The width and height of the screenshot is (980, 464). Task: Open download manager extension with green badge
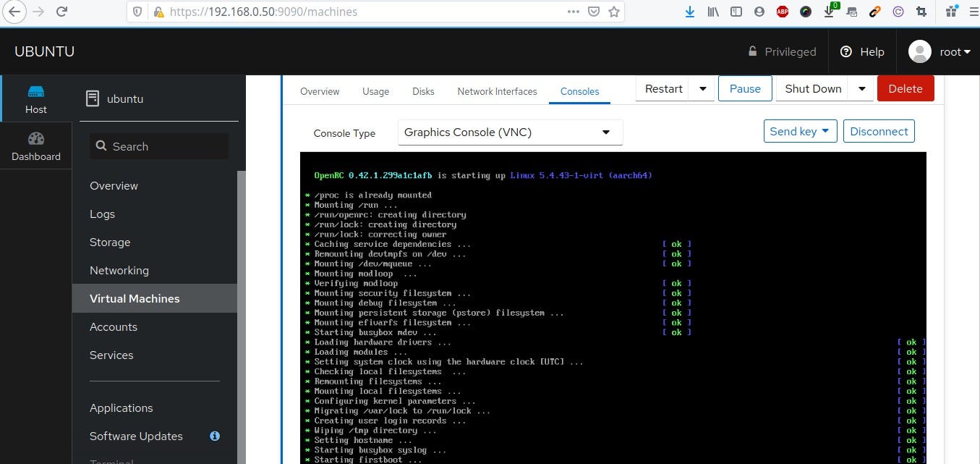pyautogui.click(x=830, y=11)
